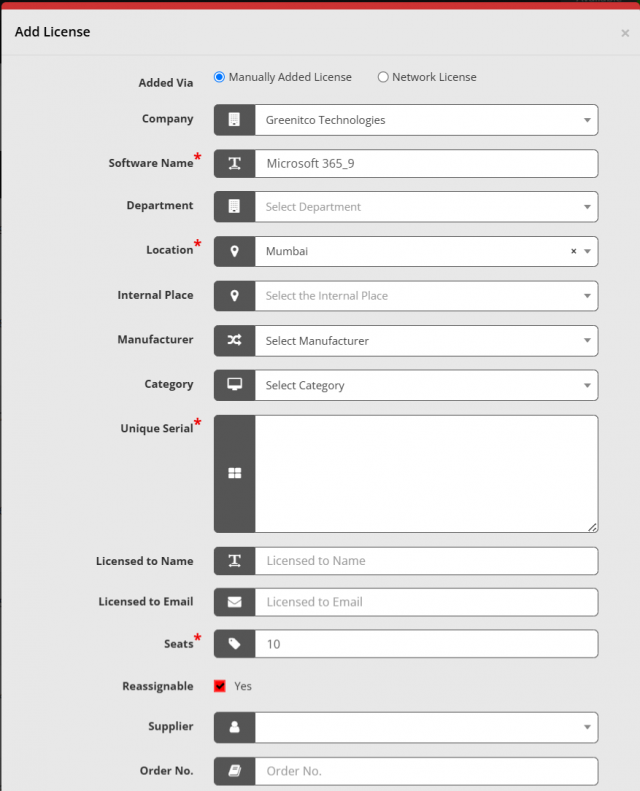Click the book icon beside Order No.
Image resolution: width=640 pixels, height=791 pixels.
234,770
